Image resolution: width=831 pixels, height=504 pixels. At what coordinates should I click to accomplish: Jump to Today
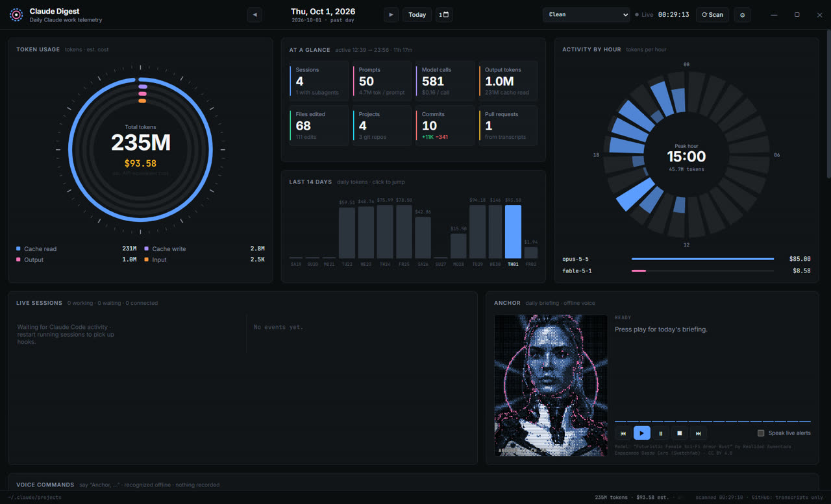point(417,14)
